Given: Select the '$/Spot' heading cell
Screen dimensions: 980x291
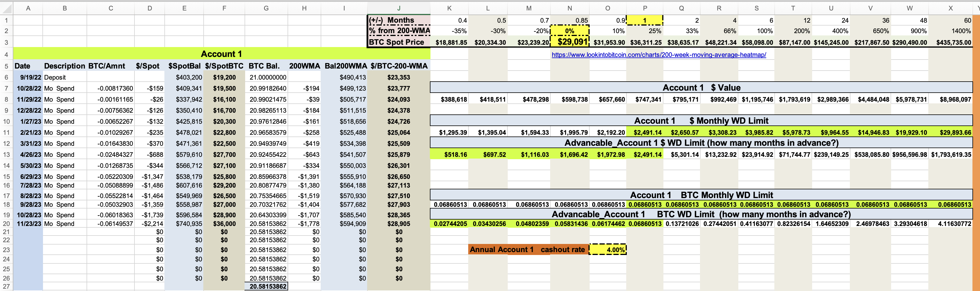Looking at the screenshot, I should point(150,66).
